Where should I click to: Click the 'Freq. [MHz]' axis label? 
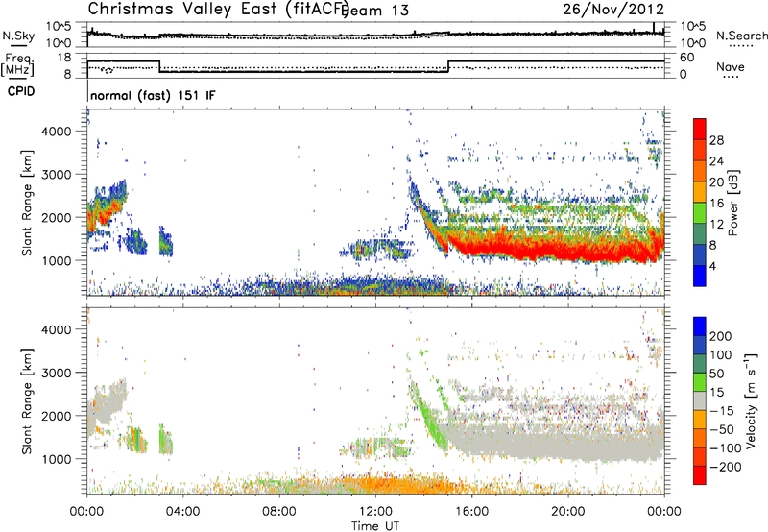click(18, 64)
